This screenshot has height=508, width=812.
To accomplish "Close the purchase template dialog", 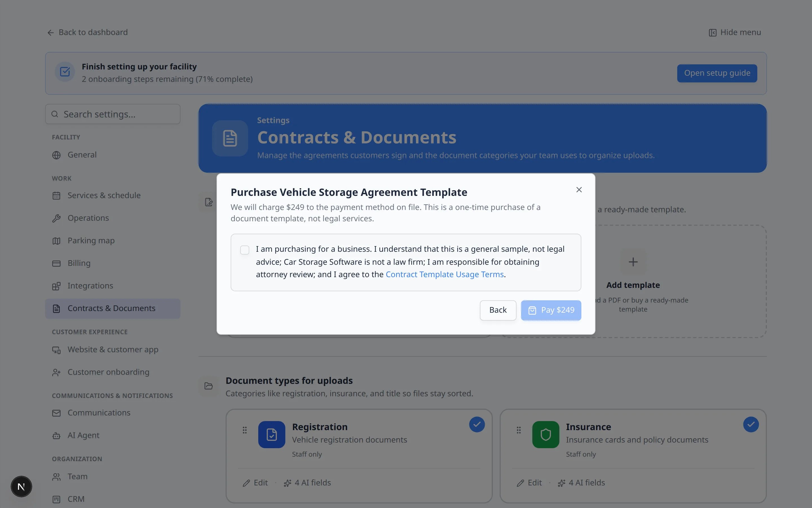I will [579, 190].
